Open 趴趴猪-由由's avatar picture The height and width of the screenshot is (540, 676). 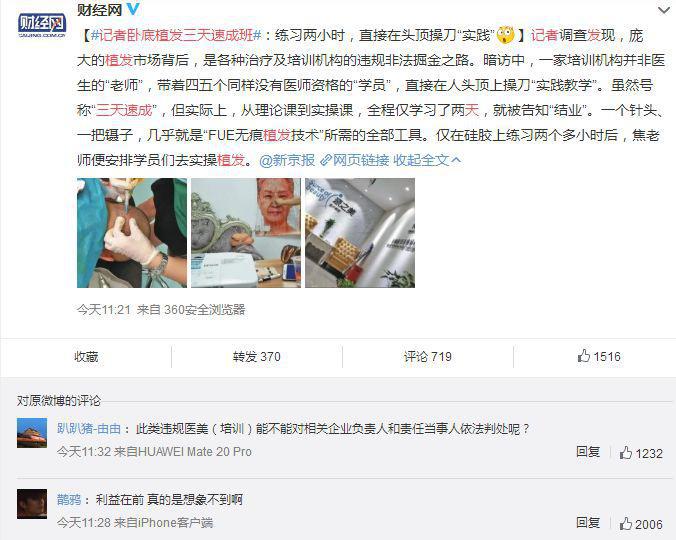point(32,433)
